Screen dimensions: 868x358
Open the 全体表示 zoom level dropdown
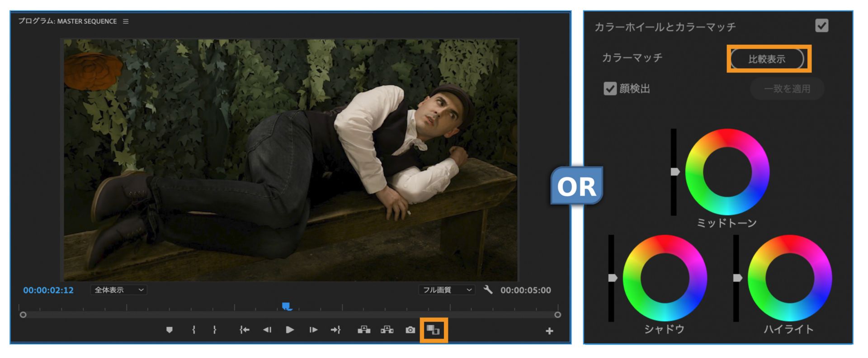(x=119, y=290)
